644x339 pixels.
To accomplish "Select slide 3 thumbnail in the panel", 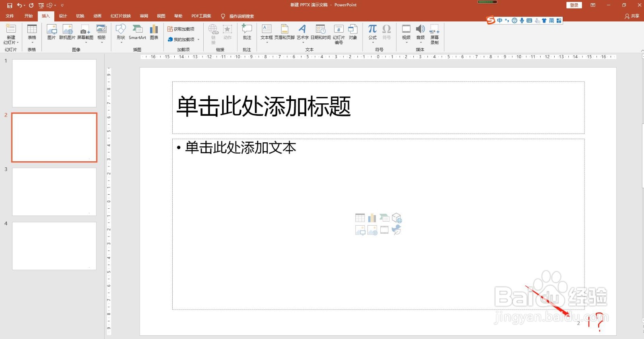I will coord(54,192).
